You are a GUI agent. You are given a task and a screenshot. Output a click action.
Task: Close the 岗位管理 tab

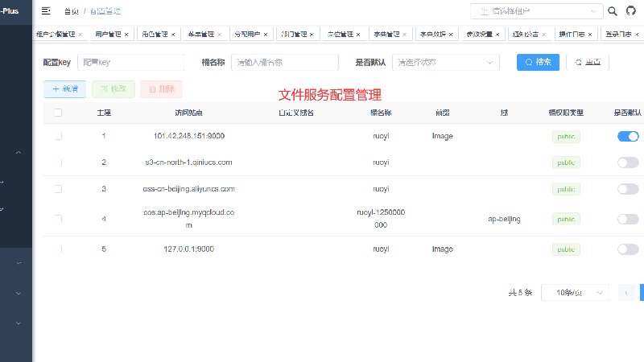click(358, 35)
